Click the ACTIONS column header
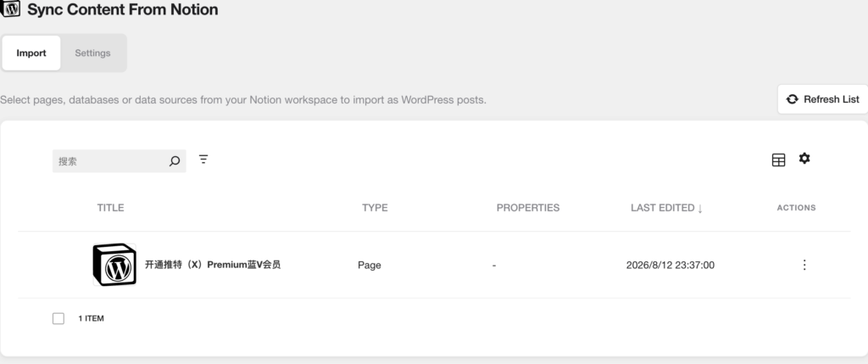Viewport: 868px width, 364px height. 796,208
